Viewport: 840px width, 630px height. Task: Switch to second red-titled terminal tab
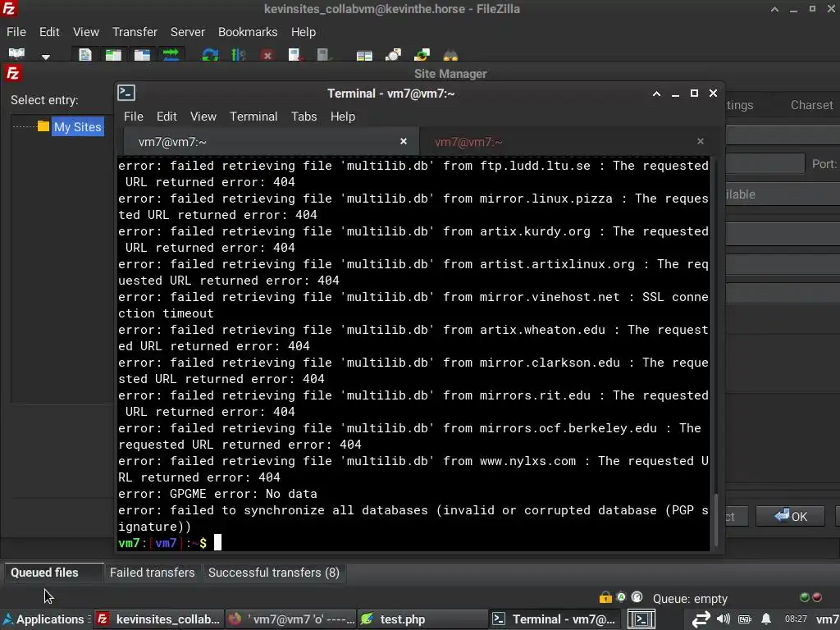566,142
